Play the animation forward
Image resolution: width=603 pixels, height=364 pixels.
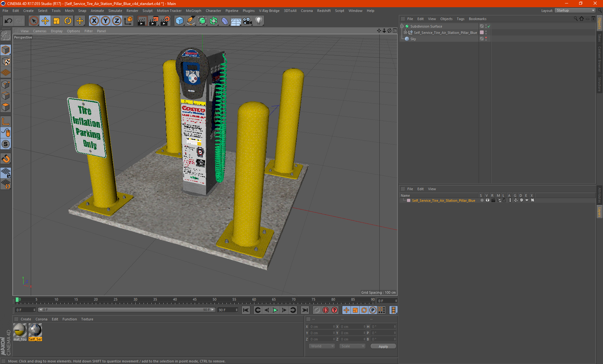coord(275,310)
